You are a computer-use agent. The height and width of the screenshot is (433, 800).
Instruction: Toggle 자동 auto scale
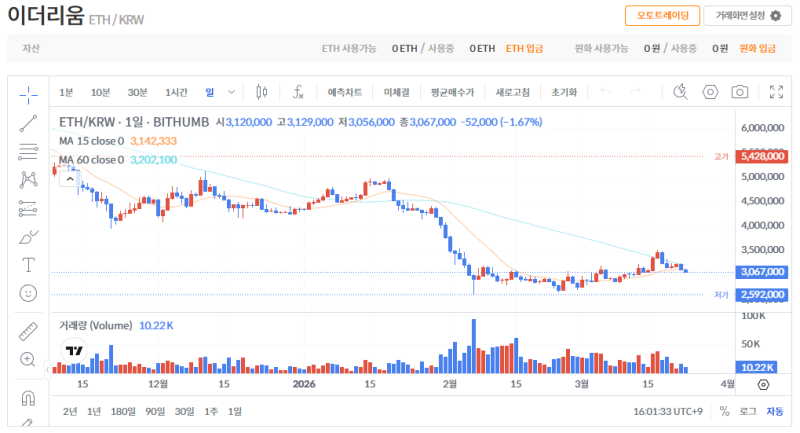pos(774,412)
